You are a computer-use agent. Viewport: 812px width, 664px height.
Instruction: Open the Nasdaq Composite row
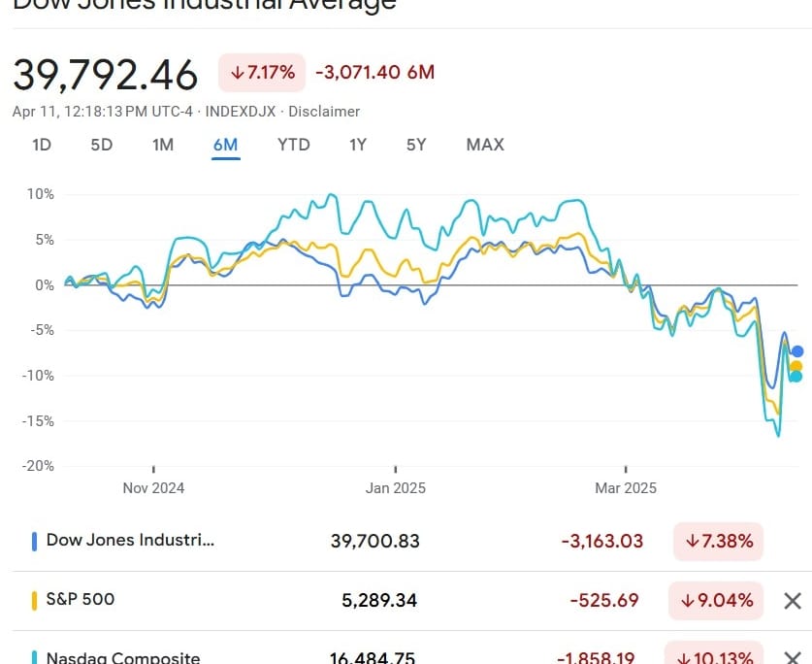point(122,657)
